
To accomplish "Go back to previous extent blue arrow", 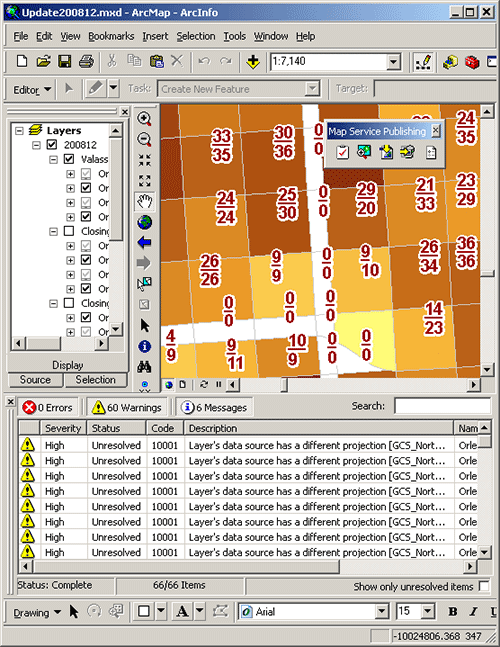I will (144, 243).
